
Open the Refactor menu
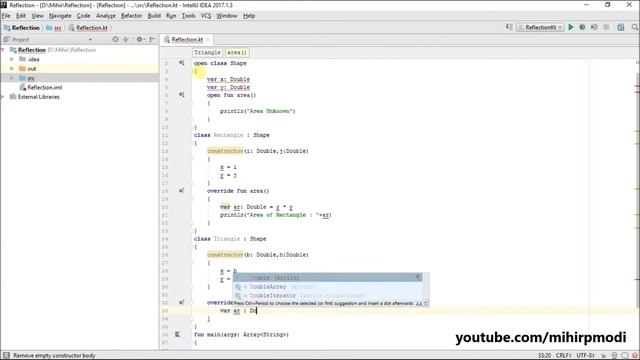[x=131, y=16]
